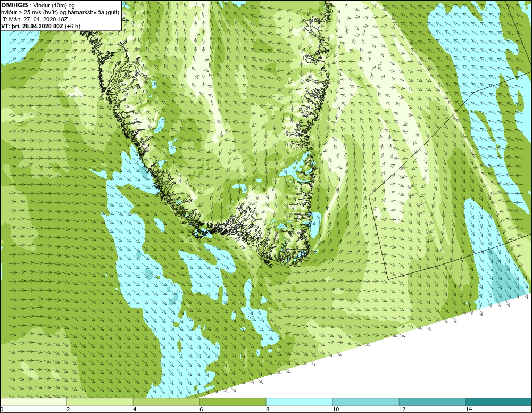Image resolution: width=532 pixels, height=413 pixels.
Task: Click the 4–6 m/s green color bar segment
Action: 166,402
